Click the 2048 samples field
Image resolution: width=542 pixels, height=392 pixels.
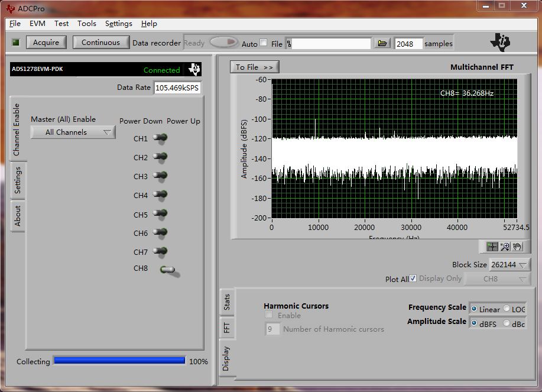tap(408, 44)
